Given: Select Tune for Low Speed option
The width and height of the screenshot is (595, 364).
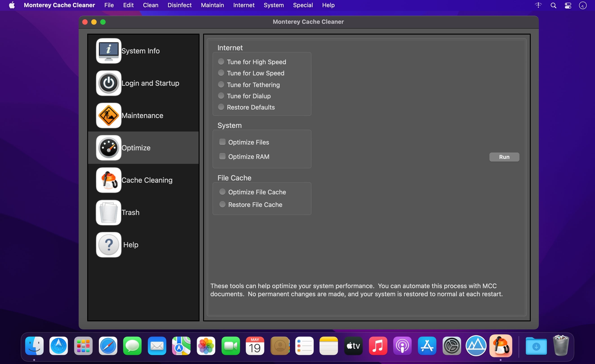Looking at the screenshot, I should point(221,73).
